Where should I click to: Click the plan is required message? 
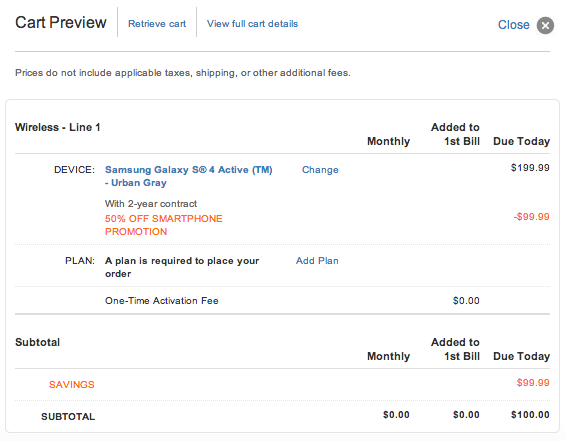(182, 267)
